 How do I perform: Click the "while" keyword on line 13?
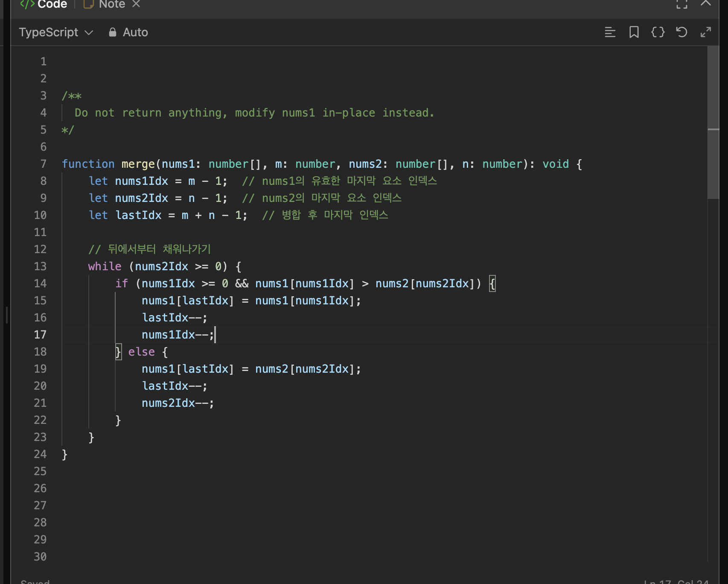pyautogui.click(x=105, y=266)
